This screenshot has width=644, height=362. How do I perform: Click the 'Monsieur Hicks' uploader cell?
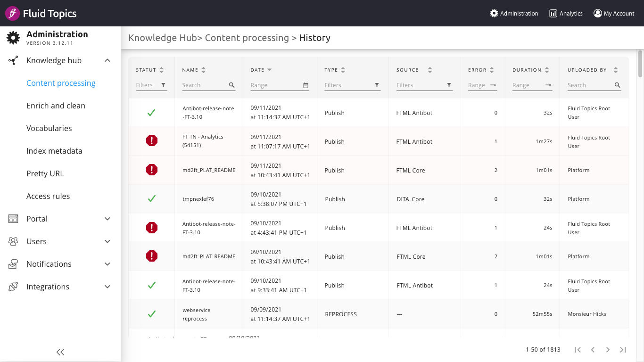pyautogui.click(x=587, y=314)
